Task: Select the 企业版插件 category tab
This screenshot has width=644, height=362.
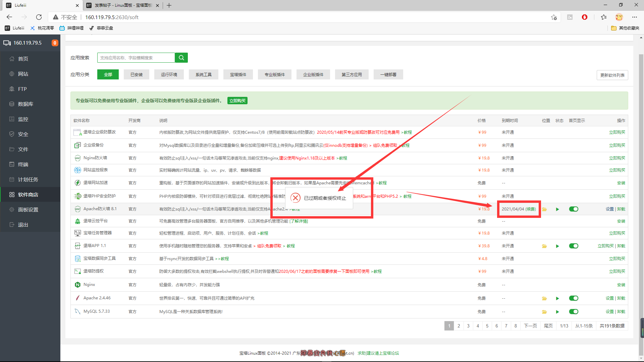Action: point(313,74)
